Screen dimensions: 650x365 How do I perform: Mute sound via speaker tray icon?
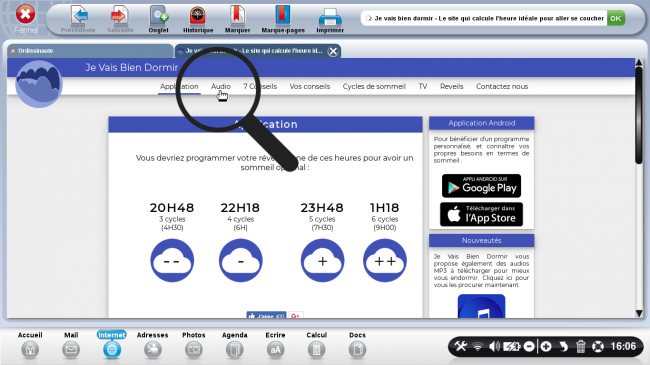click(x=494, y=346)
